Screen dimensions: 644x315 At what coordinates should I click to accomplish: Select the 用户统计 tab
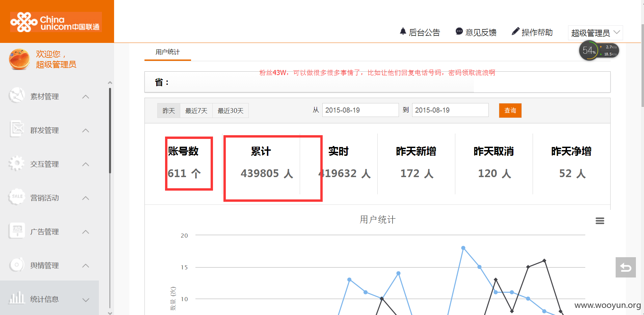[168, 52]
